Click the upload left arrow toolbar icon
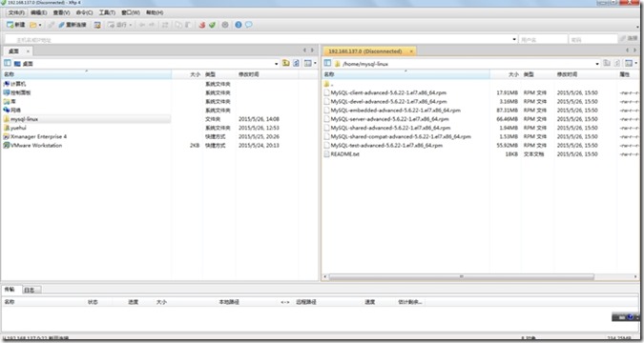Image resolution: width=644 pixels, height=343 pixels. [x=142, y=25]
